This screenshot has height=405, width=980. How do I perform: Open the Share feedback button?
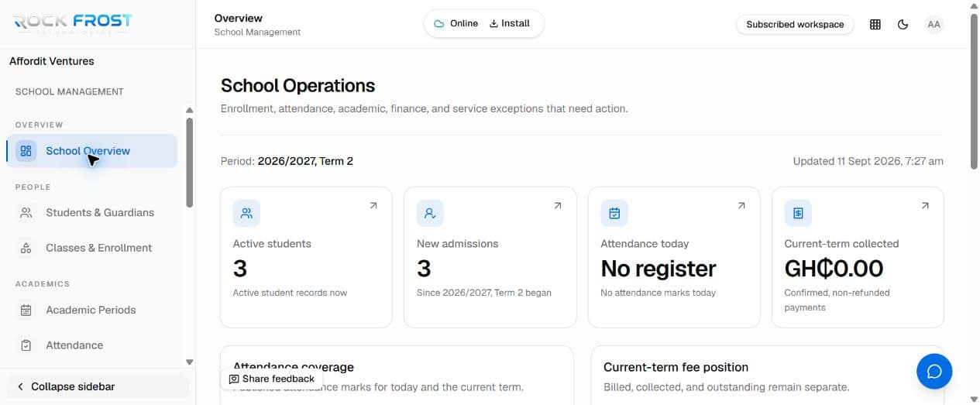[271, 379]
